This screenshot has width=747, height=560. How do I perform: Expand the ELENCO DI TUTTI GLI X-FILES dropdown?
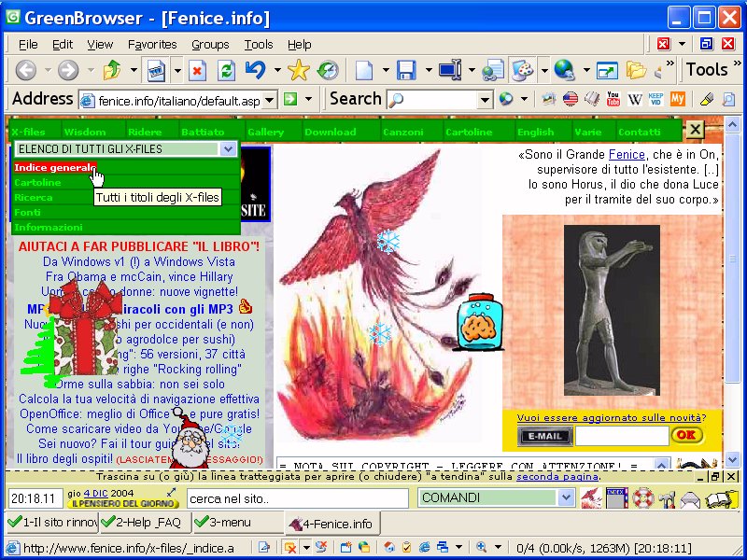(x=229, y=149)
